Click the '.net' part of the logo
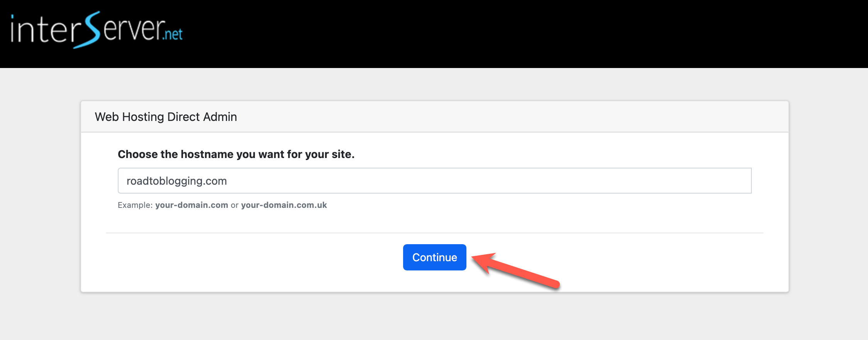868x340 pixels. click(x=172, y=34)
